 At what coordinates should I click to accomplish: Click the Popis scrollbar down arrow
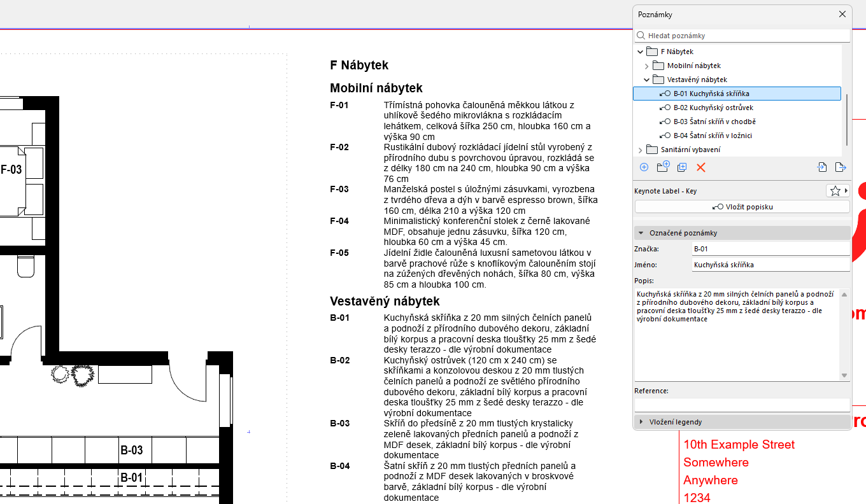click(x=844, y=375)
